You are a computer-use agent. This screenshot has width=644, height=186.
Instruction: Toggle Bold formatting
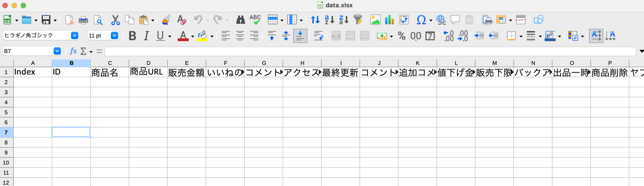(x=132, y=36)
